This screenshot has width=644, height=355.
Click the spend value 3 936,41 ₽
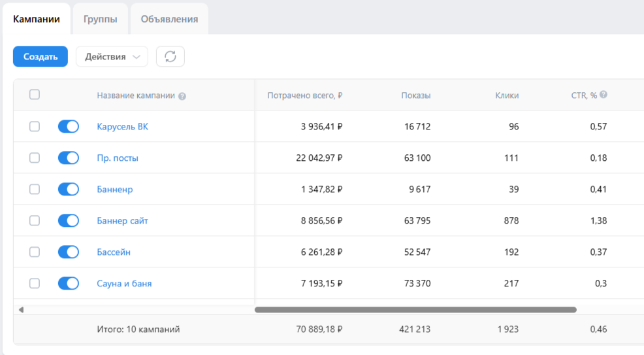(321, 127)
